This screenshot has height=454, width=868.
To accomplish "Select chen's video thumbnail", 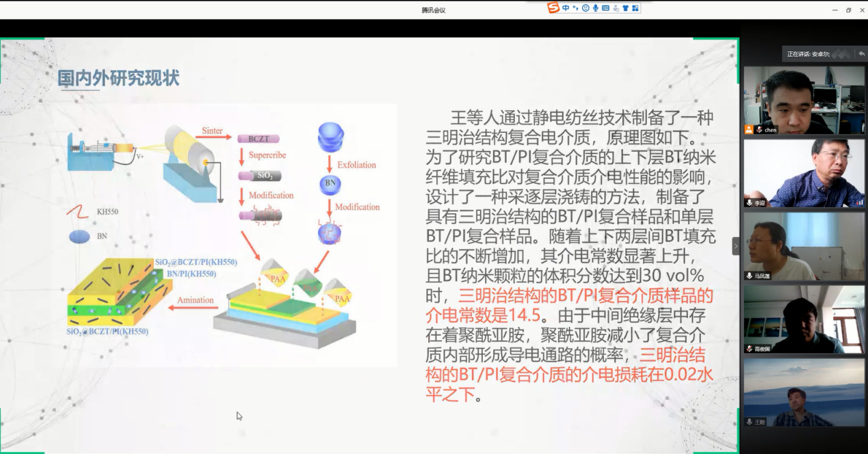I will [804, 96].
